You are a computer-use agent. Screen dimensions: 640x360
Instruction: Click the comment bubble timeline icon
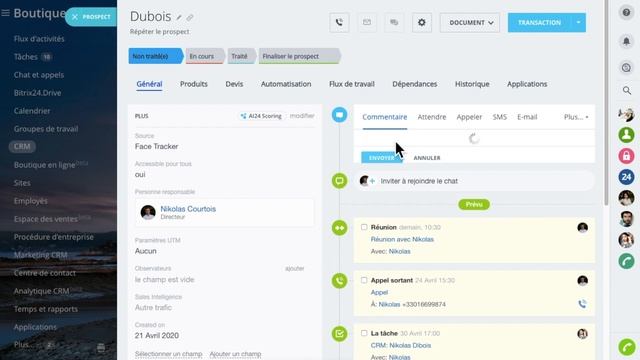(339, 115)
